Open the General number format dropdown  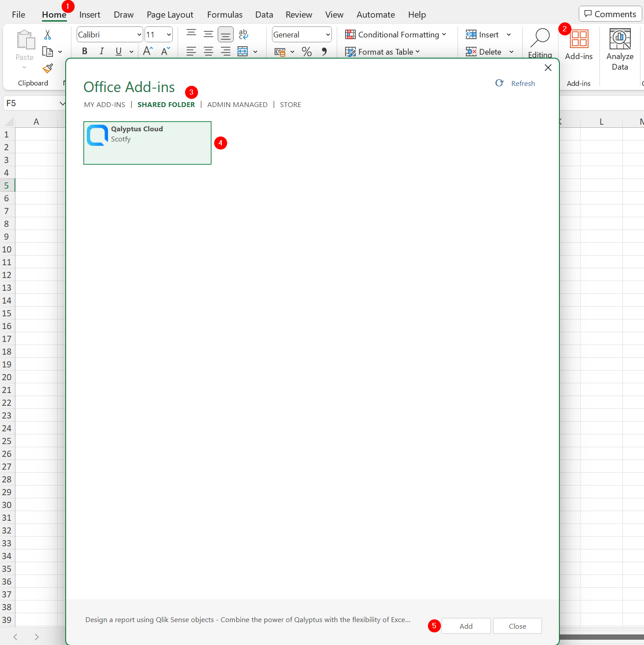tap(328, 34)
